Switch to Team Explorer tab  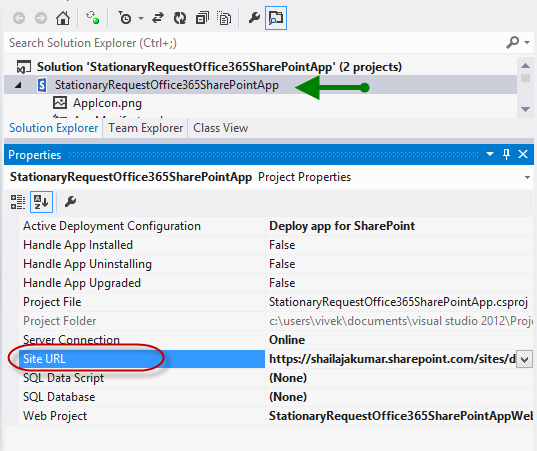146,128
